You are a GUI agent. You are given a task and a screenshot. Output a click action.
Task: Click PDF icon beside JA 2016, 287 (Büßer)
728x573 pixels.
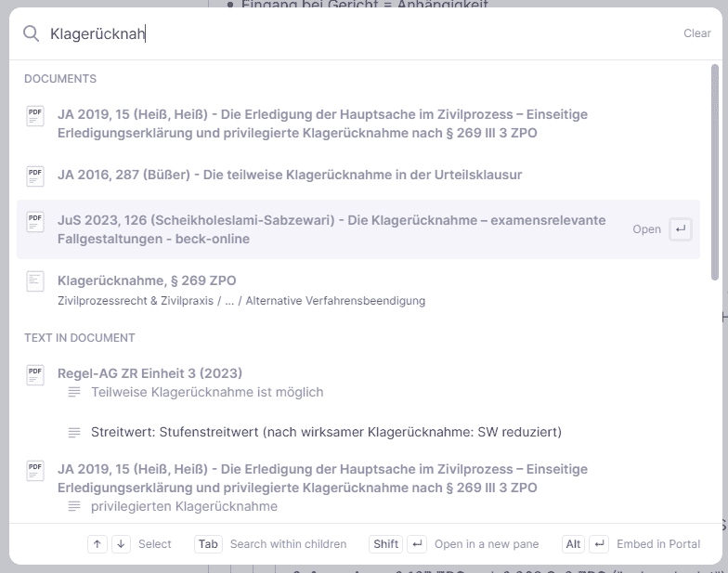(35, 176)
